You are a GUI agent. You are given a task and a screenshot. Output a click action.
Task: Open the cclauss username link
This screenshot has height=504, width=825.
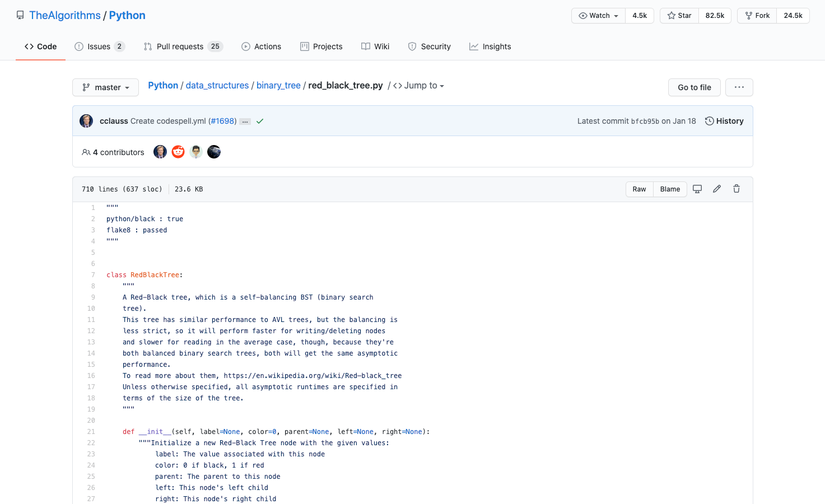(x=114, y=121)
